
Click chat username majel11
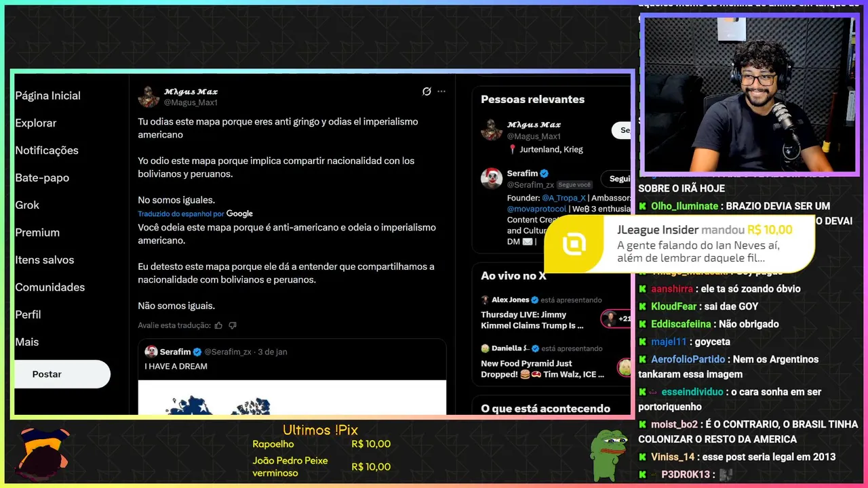(x=669, y=342)
